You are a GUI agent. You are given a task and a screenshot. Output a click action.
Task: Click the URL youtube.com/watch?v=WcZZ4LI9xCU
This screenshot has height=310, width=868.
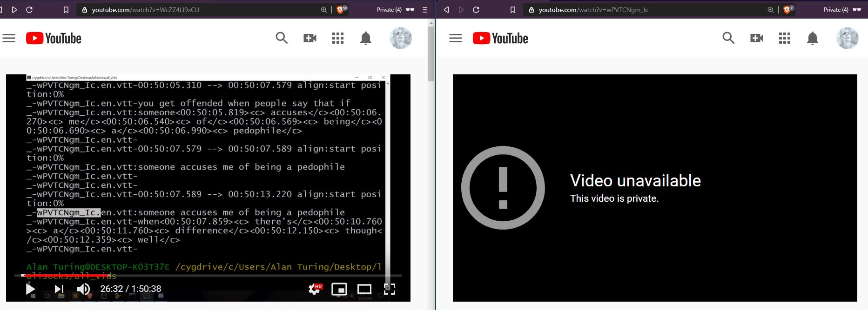coord(146,10)
